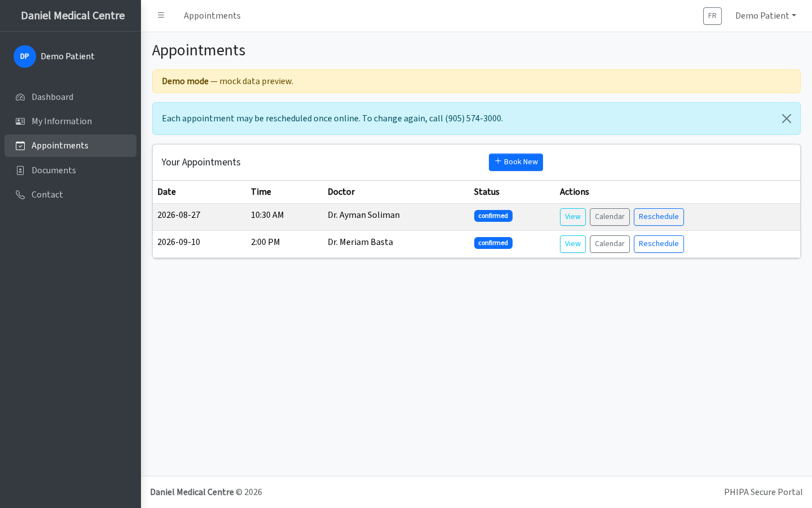Open the Demo Patient account dropdown
The width and height of the screenshot is (812, 508).
tap(766, 16)
